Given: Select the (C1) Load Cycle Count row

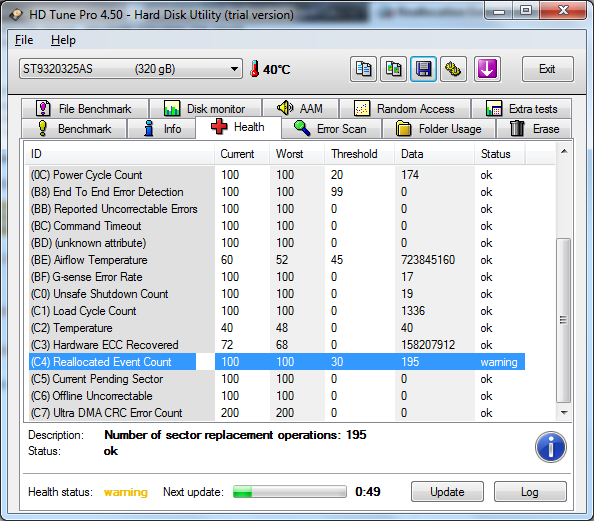Looking at the screenshot, I should click(x=277, y=311).
